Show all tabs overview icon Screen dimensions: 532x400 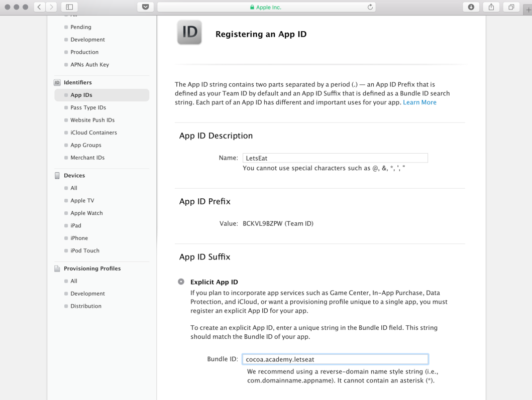(x=511, y=7)
